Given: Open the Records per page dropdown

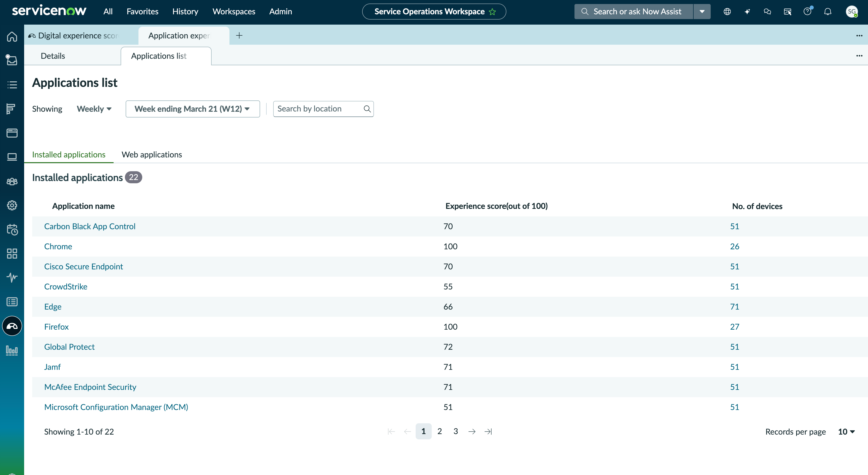Looking at the screenshot, I should click(846, 432).
